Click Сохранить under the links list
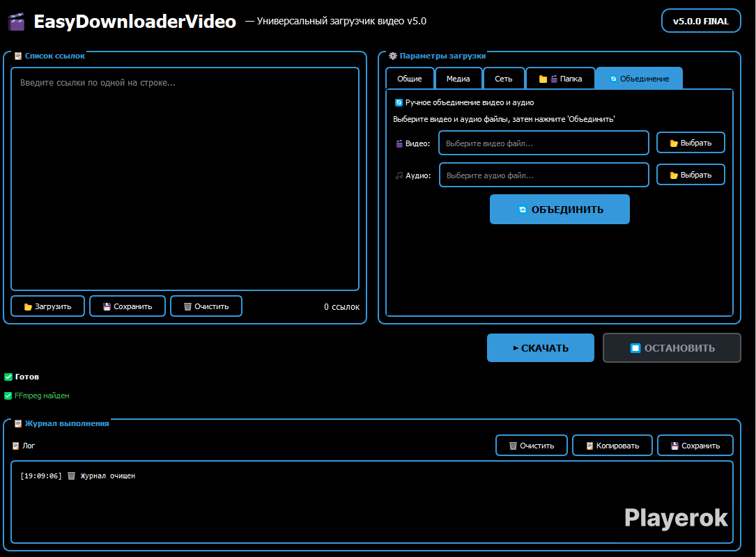Screen dimensions: 756x557 pyautogui.click(x=128, y=306)
